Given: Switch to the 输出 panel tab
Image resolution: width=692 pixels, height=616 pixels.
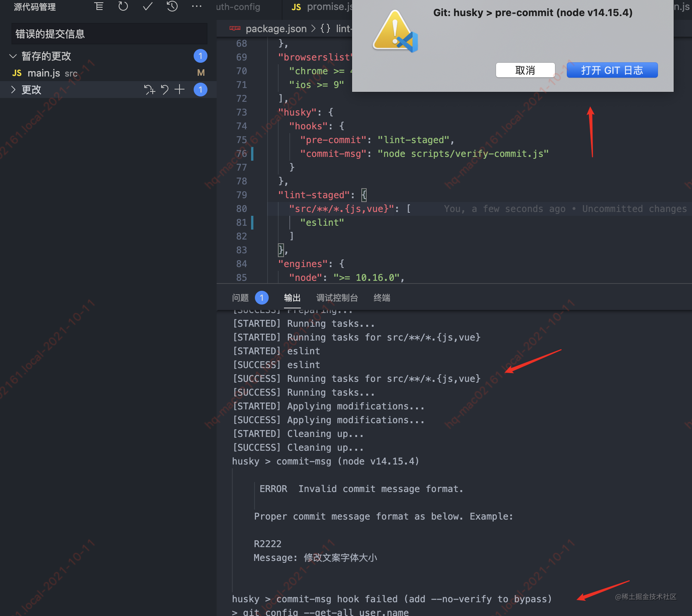Looking at the screenshot, I should [292, 298].
